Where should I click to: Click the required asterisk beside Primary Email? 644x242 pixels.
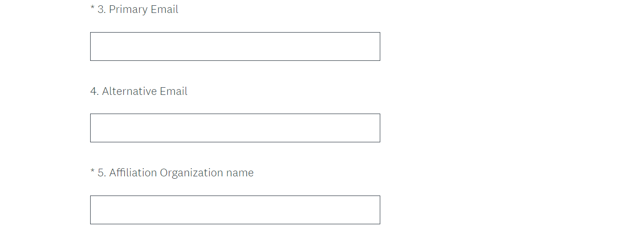[93, 8]
